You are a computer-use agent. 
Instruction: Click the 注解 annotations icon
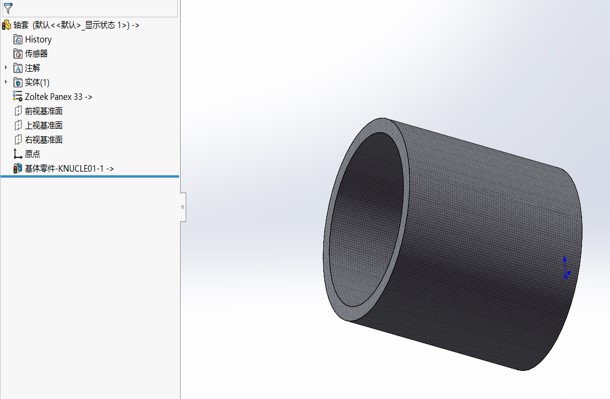click(18, 68)
